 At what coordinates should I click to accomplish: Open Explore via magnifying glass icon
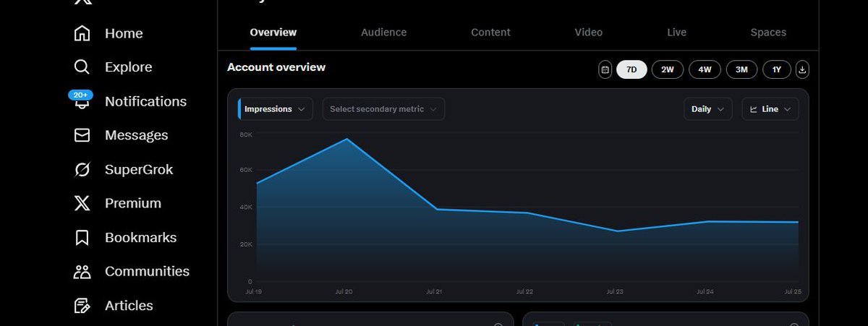pos(82,67)
